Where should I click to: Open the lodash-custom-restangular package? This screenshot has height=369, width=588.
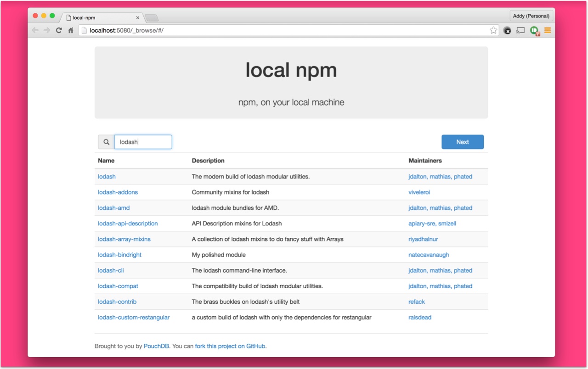coord(134,318)
